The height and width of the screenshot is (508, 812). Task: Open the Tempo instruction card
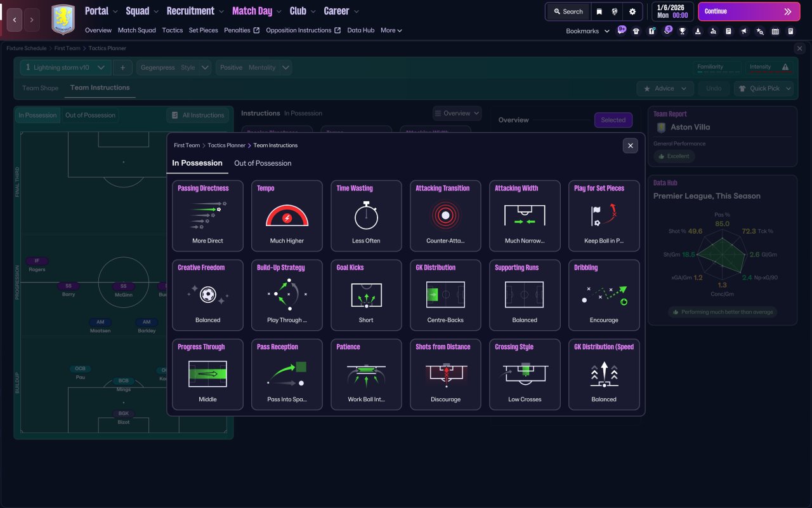(287, 216)
